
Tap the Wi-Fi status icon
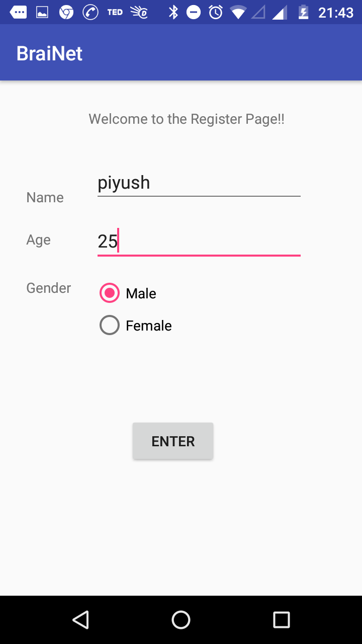coord(238,12)
